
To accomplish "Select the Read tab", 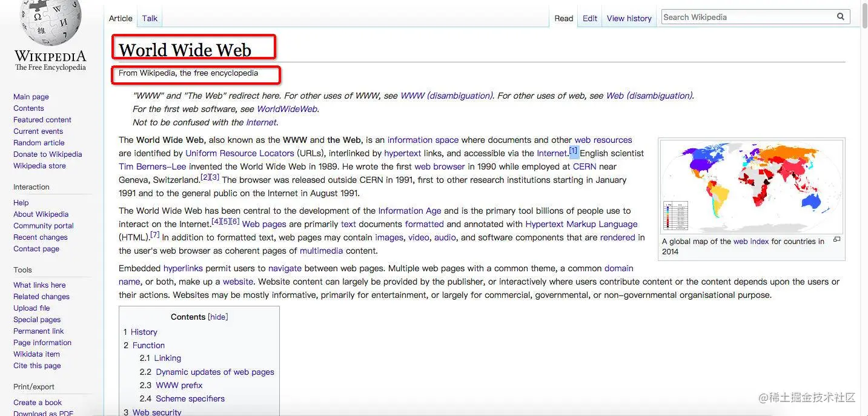I will pyautogui.click(x=564, y=18).
